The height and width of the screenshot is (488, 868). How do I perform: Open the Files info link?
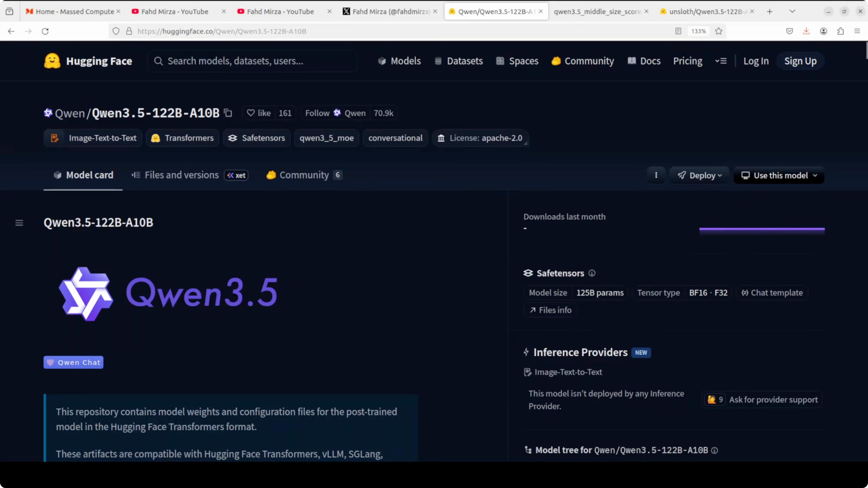pos(551,310)
